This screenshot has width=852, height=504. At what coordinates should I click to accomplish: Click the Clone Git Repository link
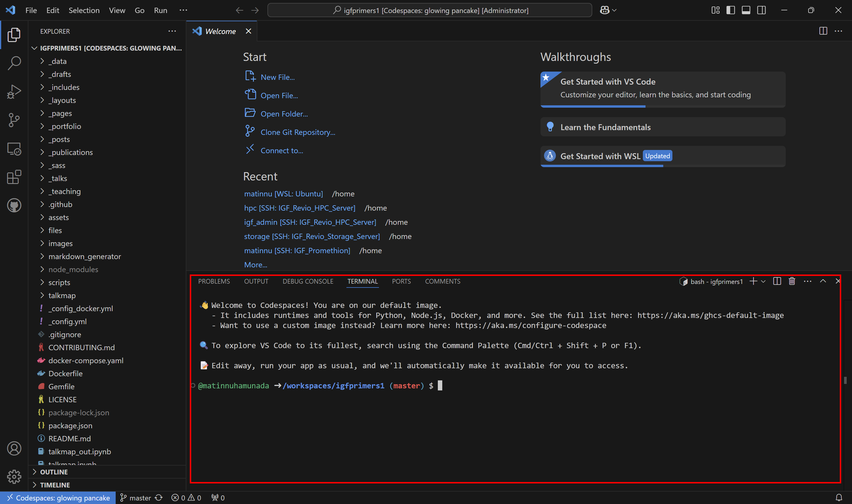(x=298, y=132)
